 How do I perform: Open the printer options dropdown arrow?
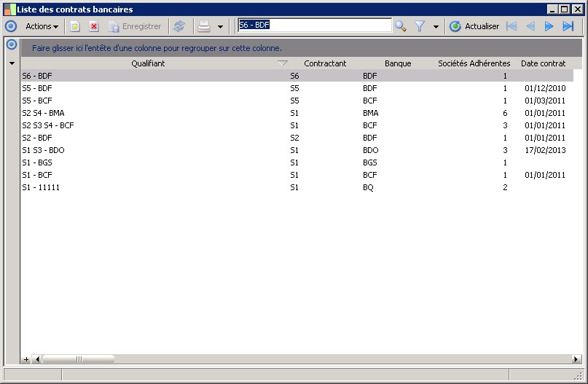coord(221,27)
